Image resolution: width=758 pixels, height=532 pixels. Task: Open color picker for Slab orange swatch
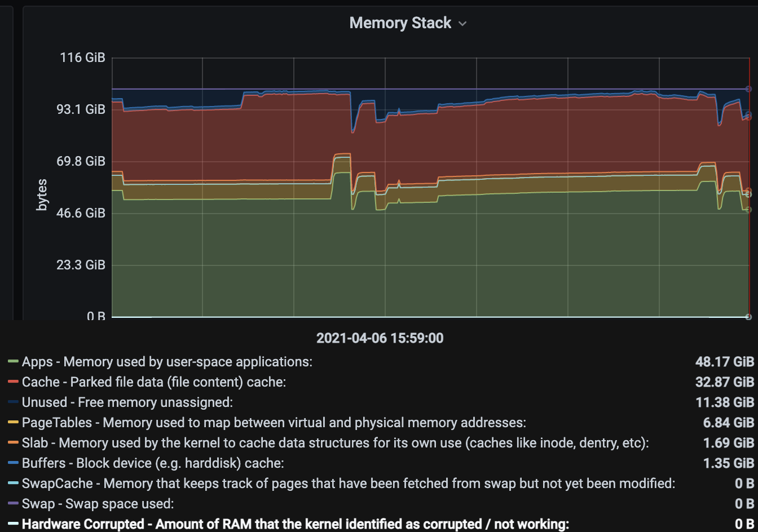coord(13,443)
